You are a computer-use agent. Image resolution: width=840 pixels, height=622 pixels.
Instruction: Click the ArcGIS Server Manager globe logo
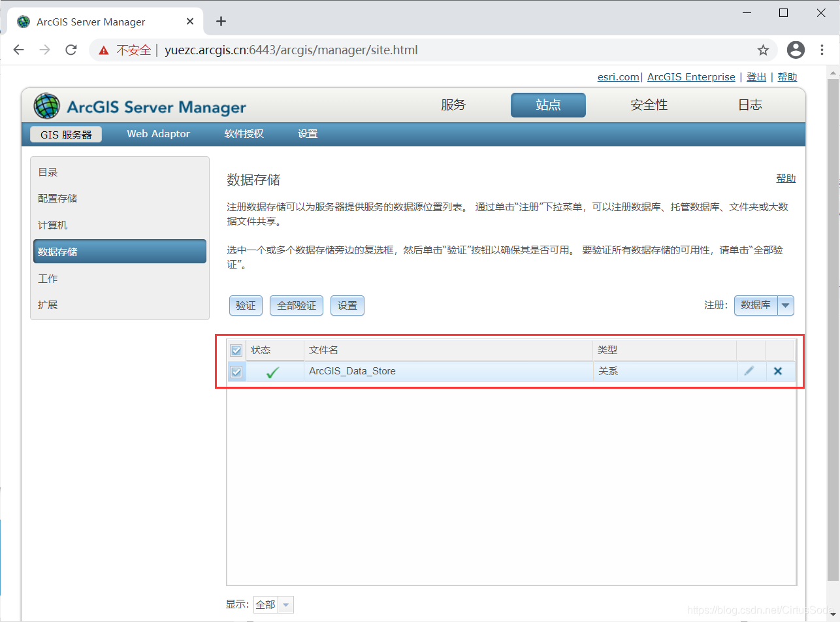click(46, 106)
